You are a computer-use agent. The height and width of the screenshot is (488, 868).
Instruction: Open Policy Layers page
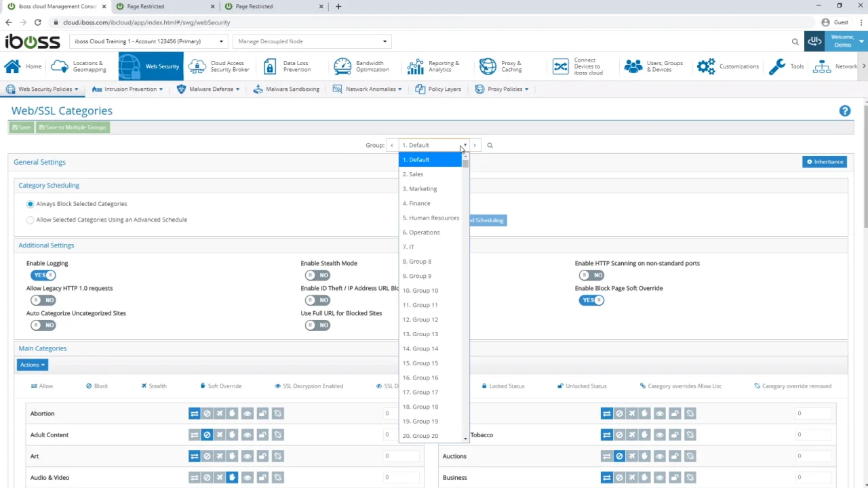438,89
